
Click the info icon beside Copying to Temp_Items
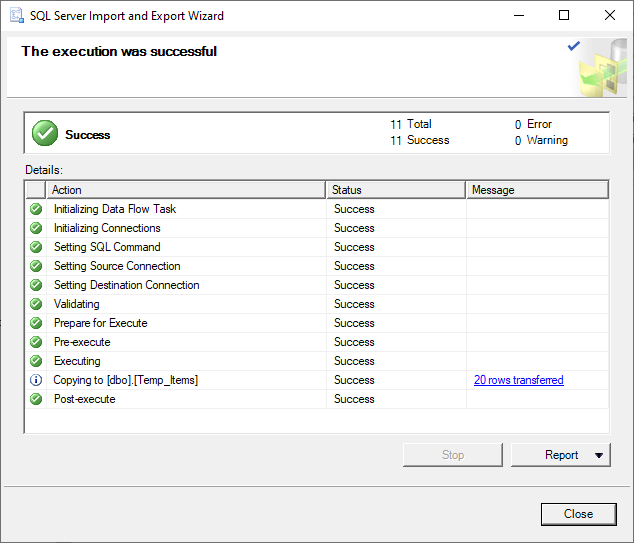(36, 380)
